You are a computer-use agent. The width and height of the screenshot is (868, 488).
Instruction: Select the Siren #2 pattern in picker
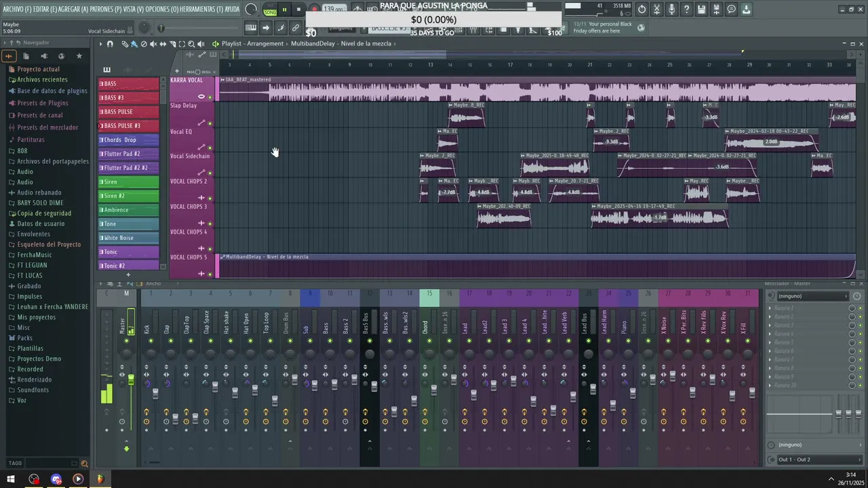point(128,196)
